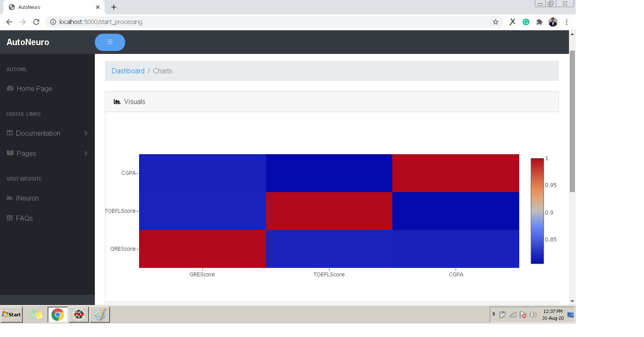Toggle the sidebar with the hamburger button
This screenshot has width=644, height=337.
coord(110,42)
